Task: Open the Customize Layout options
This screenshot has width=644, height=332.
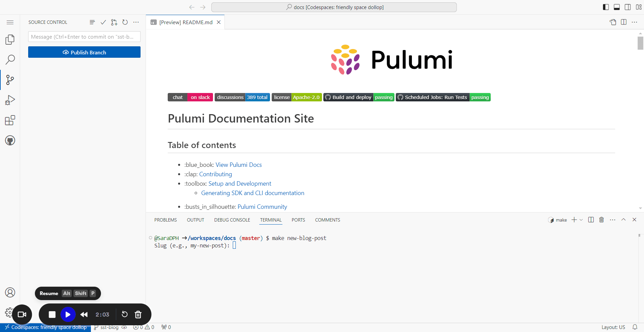Action: (639, 7)
